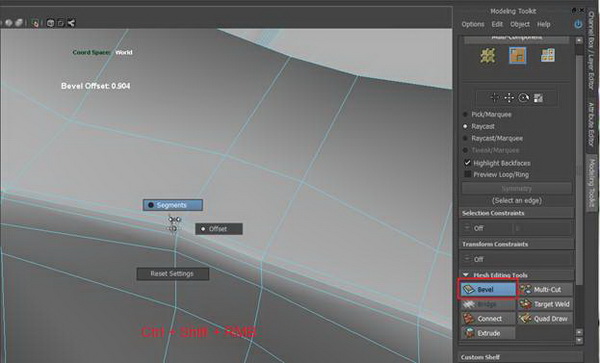Open the Object menu
Image resolution: width=600 pixels, height=363 pixels.
(520, 24)
